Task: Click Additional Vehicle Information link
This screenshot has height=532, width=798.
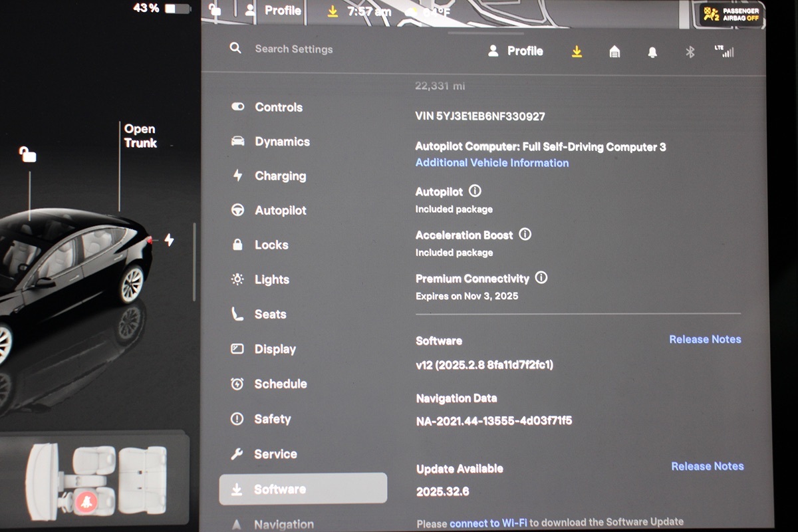Action: pyautogui.click(x=491, y=163)
